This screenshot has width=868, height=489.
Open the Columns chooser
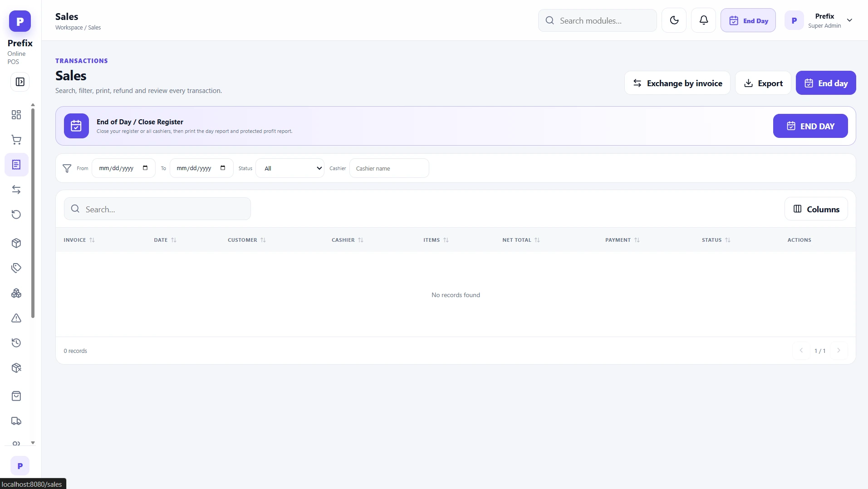(816, 209)
